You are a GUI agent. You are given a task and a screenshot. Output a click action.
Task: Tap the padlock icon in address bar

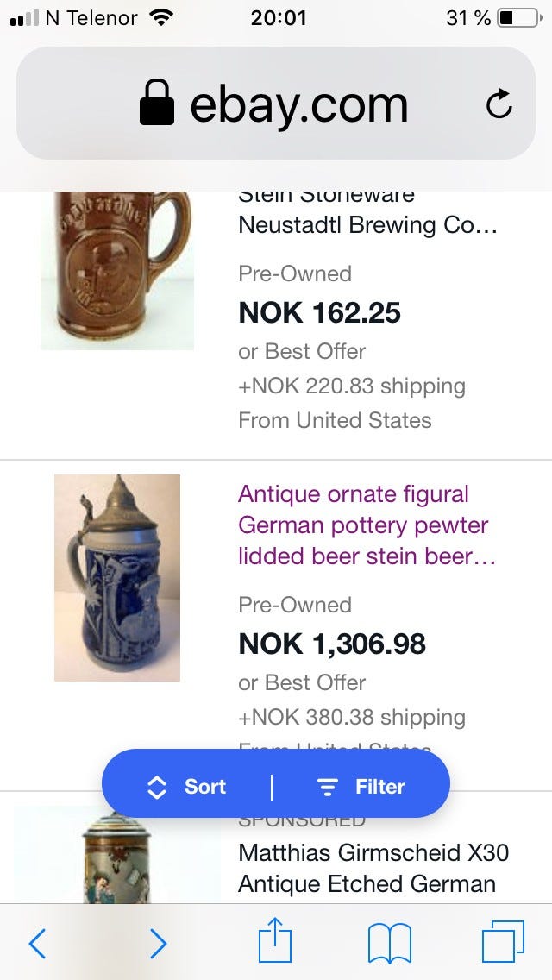click(157, 104)
